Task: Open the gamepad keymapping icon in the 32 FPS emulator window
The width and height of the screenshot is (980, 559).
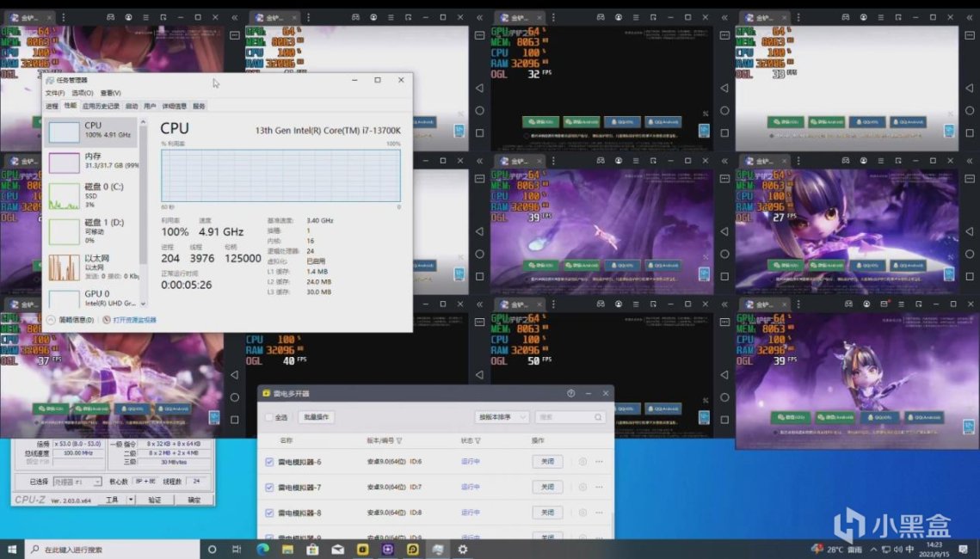Action: pos(601,17)
